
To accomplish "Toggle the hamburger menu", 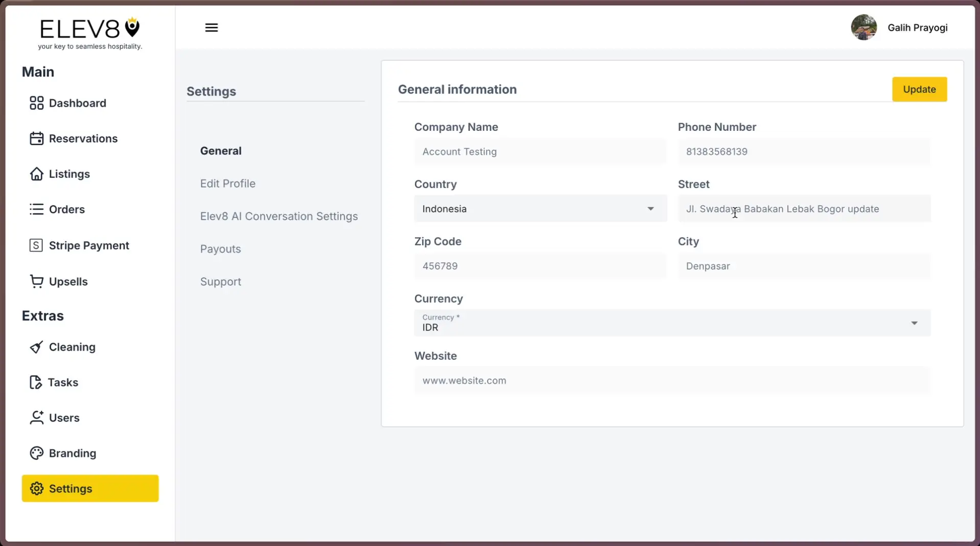I will (211, 27).
